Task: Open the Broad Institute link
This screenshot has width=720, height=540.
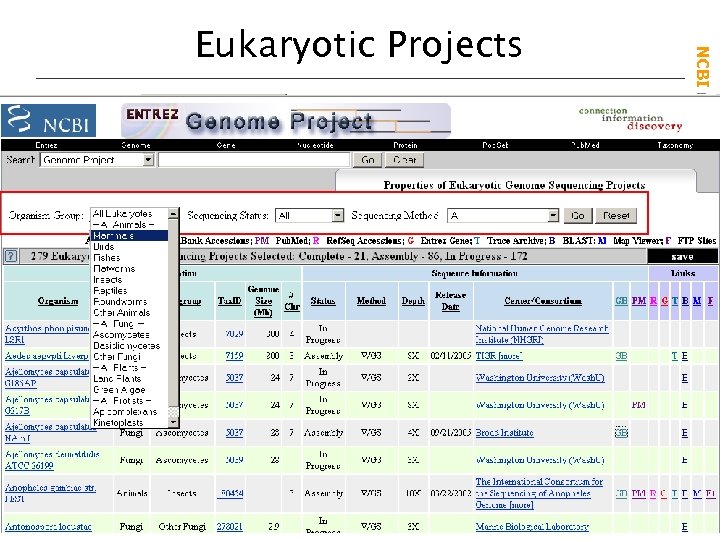Action: [x=504, y=433]
